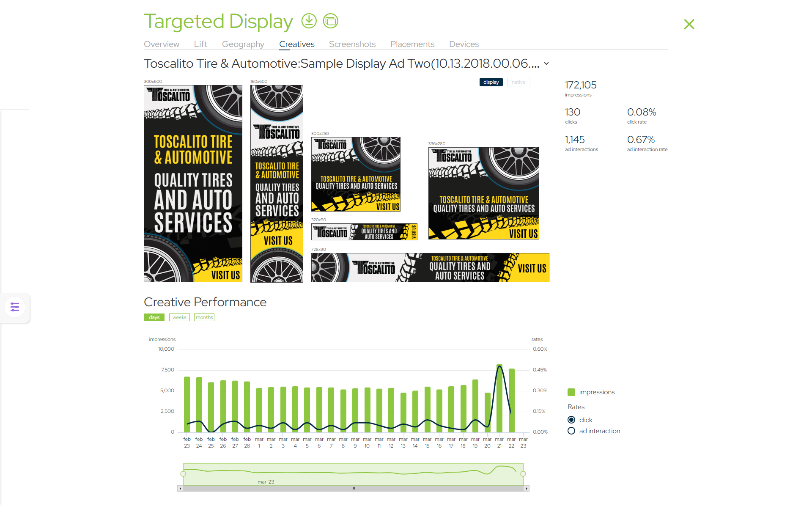Open the filter sliders sidebar icon

(15, 307)
